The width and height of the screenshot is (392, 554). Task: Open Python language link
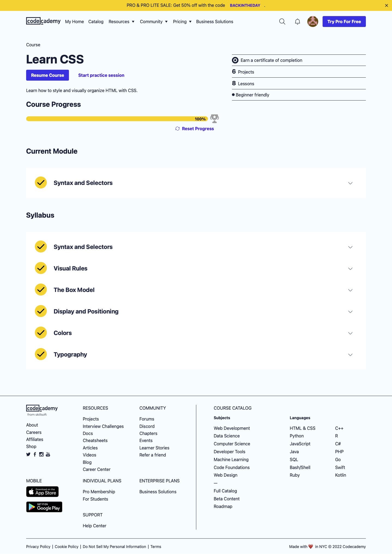[296, 436]
